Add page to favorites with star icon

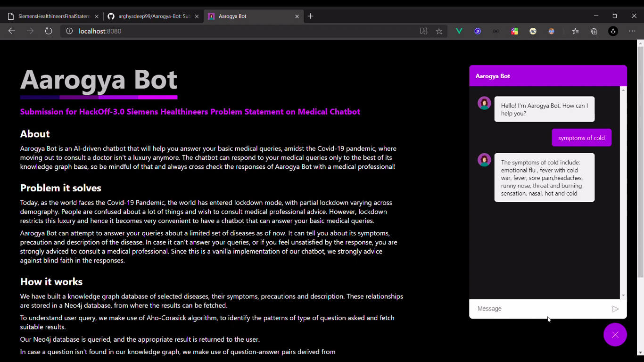(x=439, y=31)
